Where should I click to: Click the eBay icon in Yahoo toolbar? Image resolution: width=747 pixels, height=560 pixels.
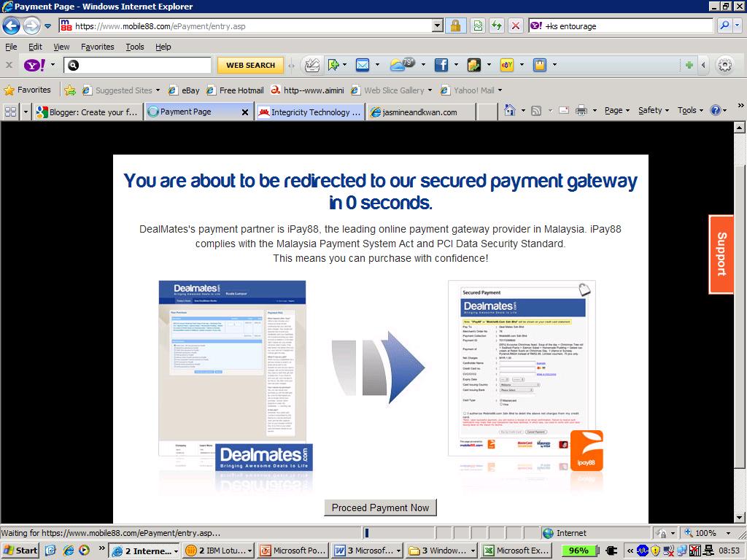[x=507, y=65]
